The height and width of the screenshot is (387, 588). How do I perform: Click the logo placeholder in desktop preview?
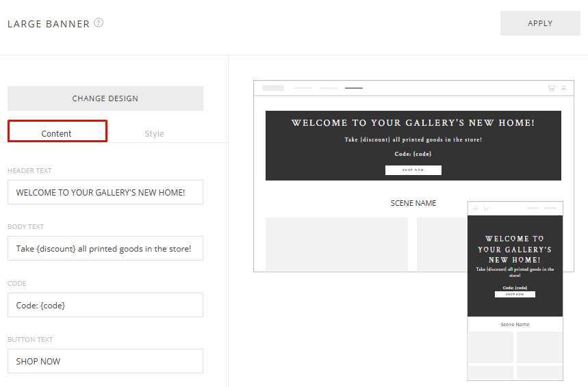(x=273, y=88)
